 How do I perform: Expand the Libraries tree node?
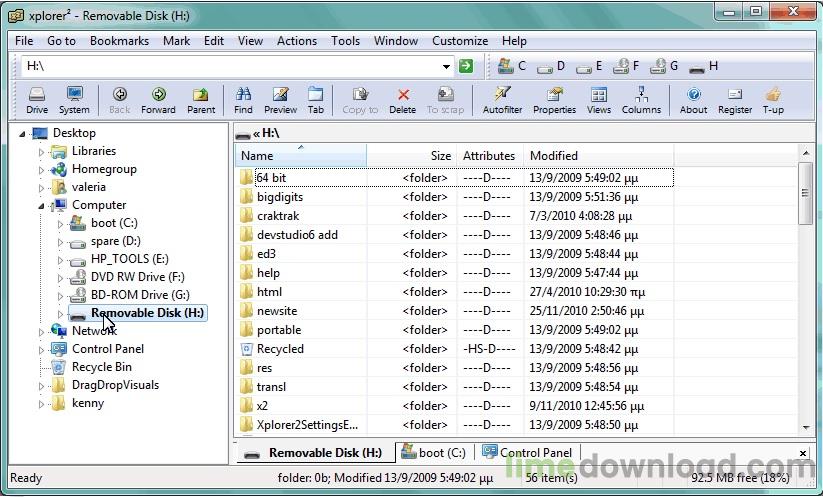(42, 152)
